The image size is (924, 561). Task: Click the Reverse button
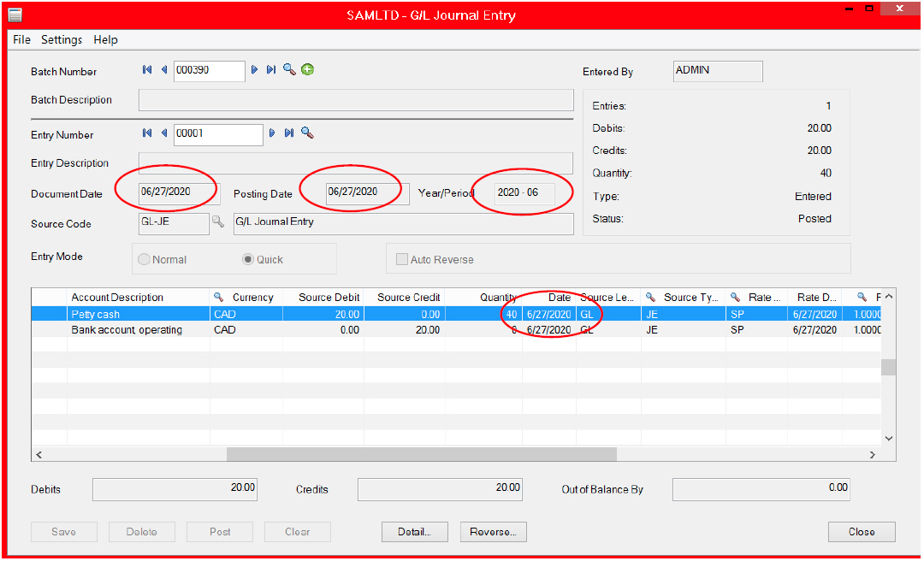pyautogui.click(x=494, y=531)
